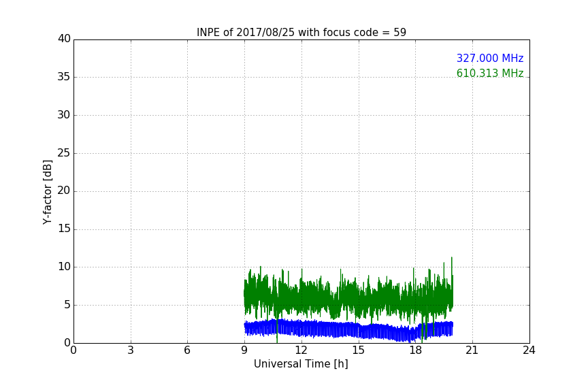Click the x-axis tick value 3
Viewport: 588px width, 392px height.
coord(131,350)
